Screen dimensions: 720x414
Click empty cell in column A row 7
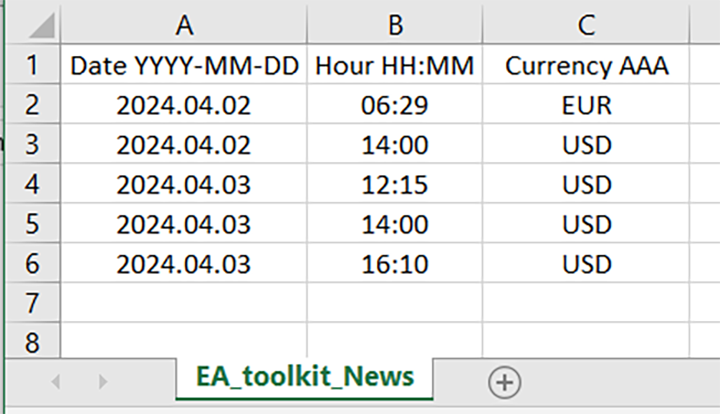coord(183,303)
